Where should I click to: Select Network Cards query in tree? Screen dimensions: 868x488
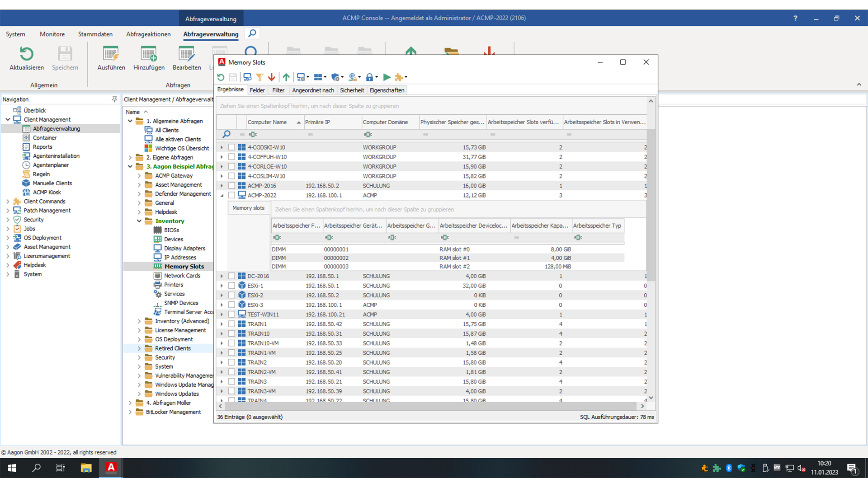tap(182, 276)
